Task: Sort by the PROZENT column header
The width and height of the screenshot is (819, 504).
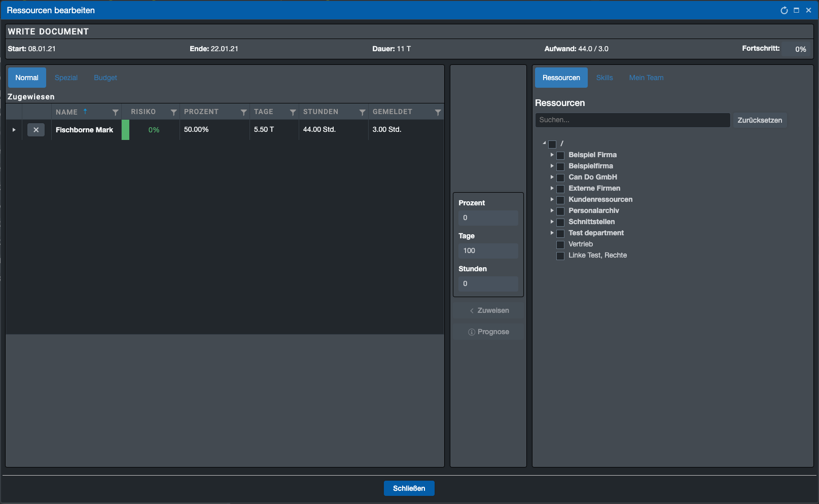Action: coord(201,112)
